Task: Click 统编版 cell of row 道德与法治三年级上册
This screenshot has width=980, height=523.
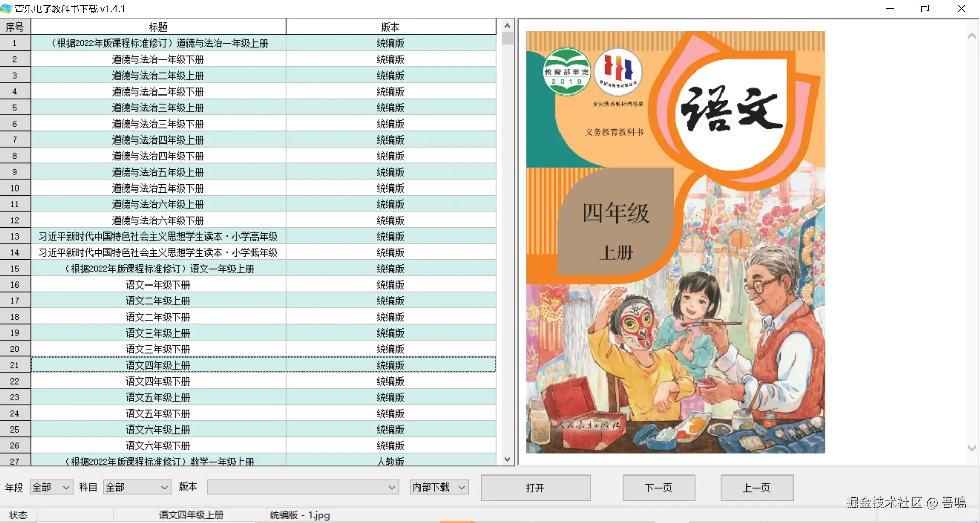Action: click(x=390, y=108)
